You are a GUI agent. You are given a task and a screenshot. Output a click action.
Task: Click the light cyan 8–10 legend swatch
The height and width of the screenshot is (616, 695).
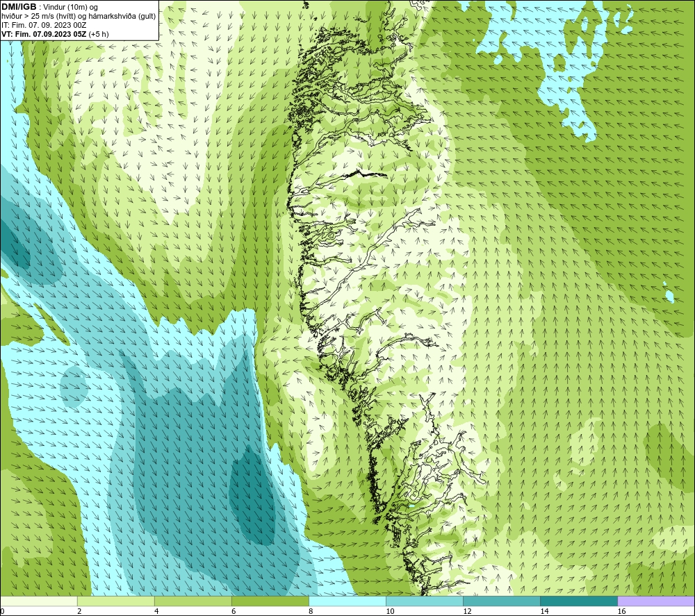(347, 601)
